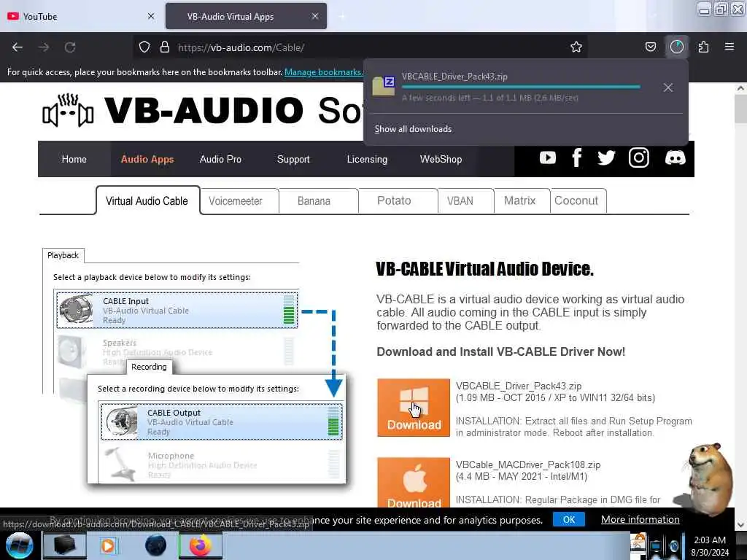Viewport: 747px width, 560px height.
Task: Go back using the browser back arrow
Action: click(x=18, y=47)
